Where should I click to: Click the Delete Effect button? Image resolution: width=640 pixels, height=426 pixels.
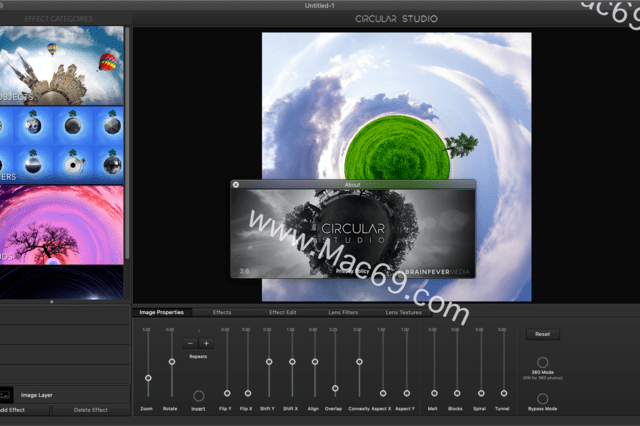click(91, 410)
